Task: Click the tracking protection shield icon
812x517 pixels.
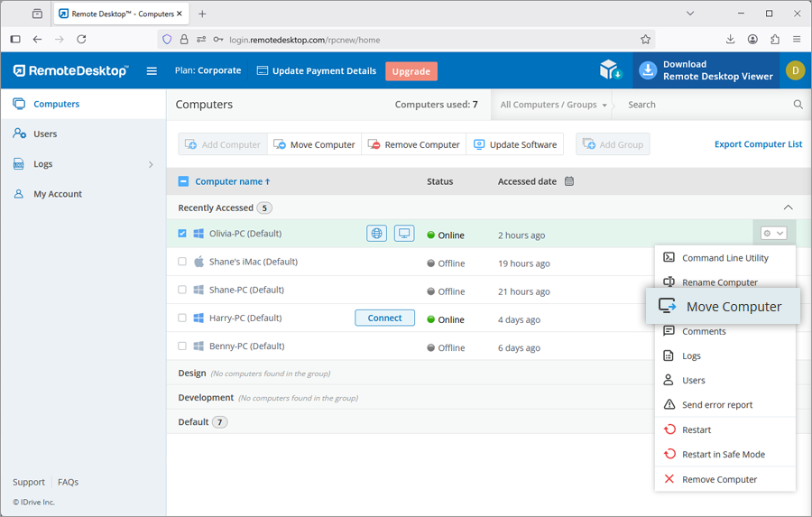Action: coord(167,40)
